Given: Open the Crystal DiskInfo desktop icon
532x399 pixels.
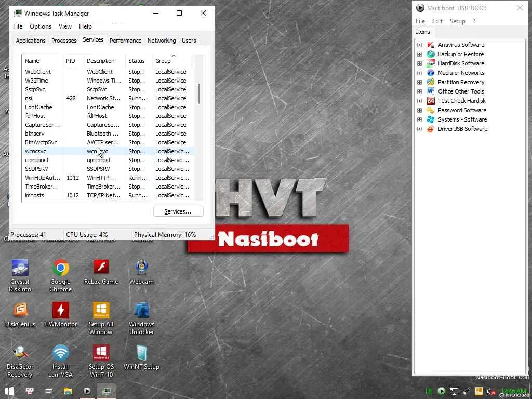Looking at the screenshot, I should (x=20, y=275).
